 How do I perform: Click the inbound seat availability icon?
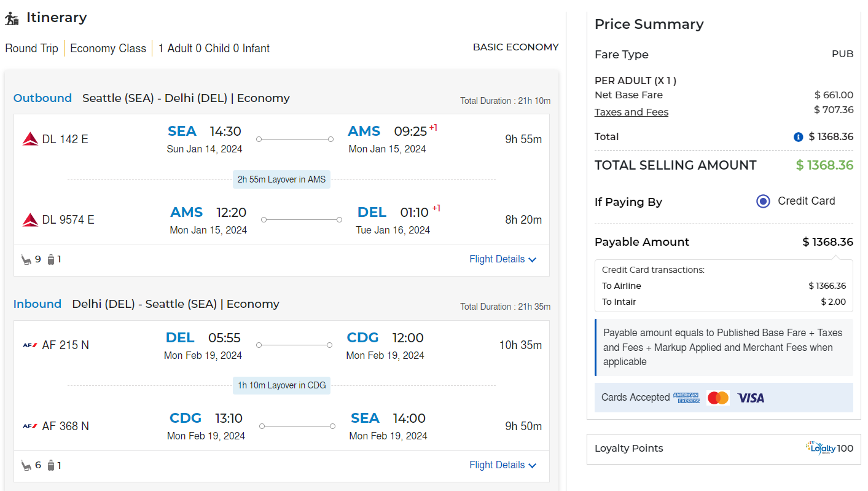(x=26, y=465)
